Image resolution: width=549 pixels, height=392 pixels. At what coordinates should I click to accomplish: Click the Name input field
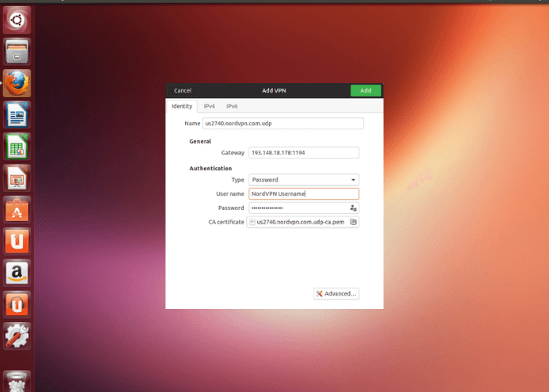283,123
